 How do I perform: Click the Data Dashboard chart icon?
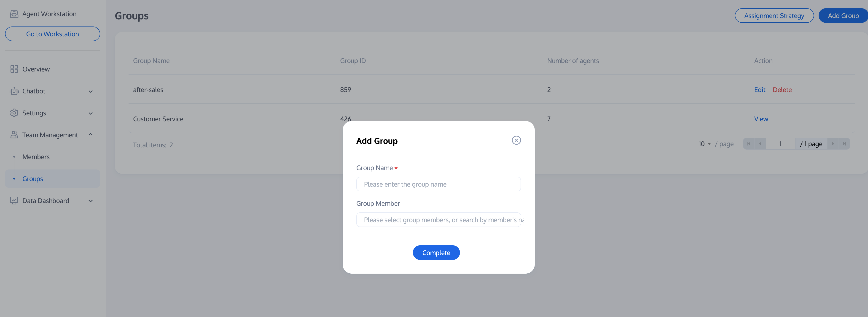(x=14, y=201)
